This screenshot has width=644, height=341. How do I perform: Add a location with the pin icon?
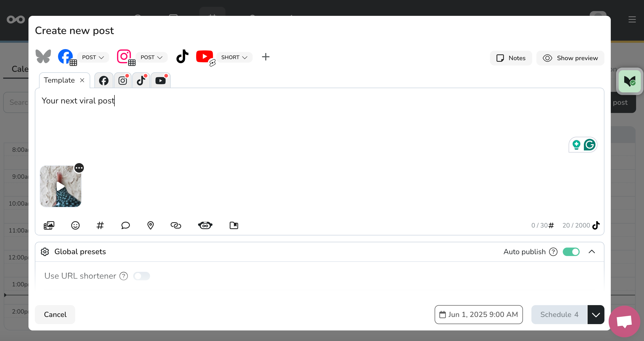click(x=150, y=225)
